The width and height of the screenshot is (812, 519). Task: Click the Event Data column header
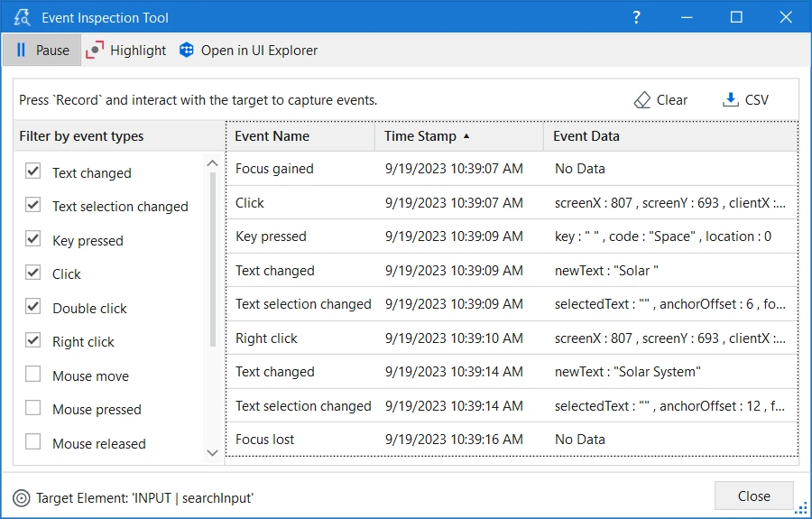tap(586, 136)
